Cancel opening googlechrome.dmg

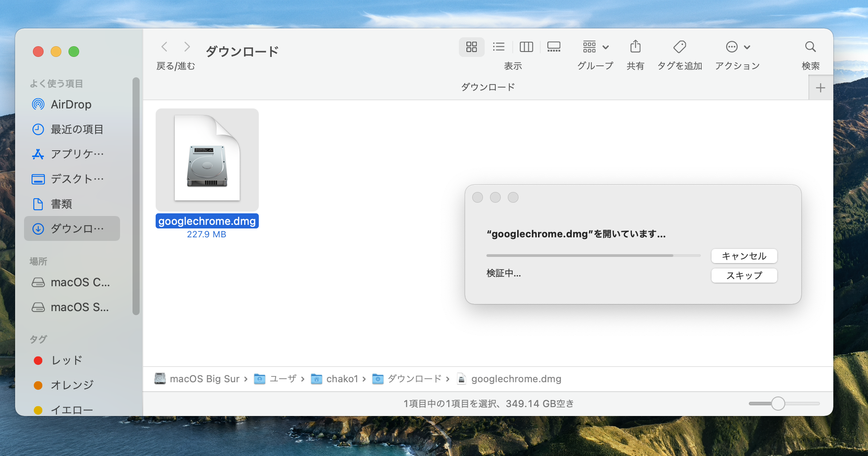coord(744,256)
